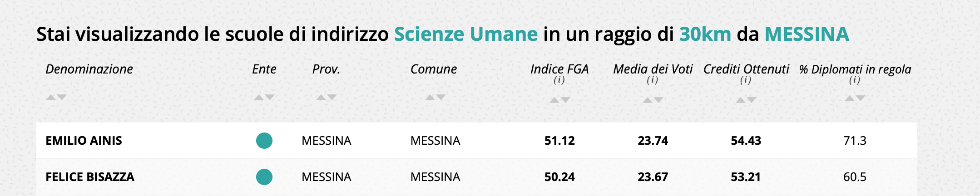Sort Denominazione column descending arrow
This screenshot has height=196, width=980.
coord(62,97)
